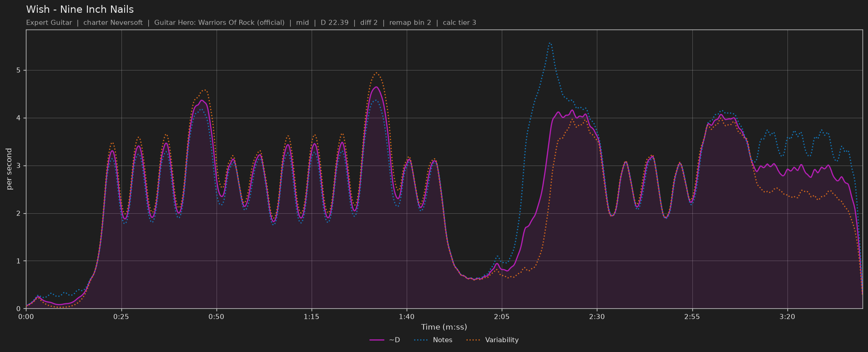Click "Guitar Hero: Warriors Of Rock (official)" text
This screenshot has width=868, height=352.
(219, 23)
